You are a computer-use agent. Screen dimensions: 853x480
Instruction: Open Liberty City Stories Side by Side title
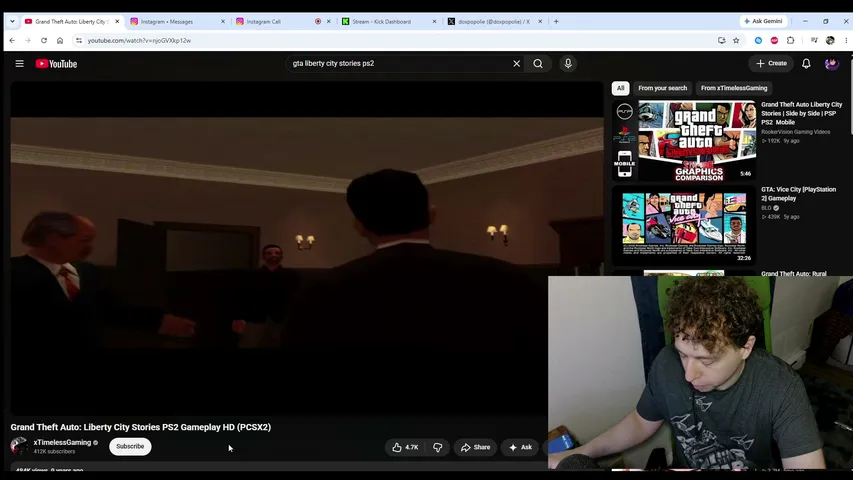pos(801,113)
